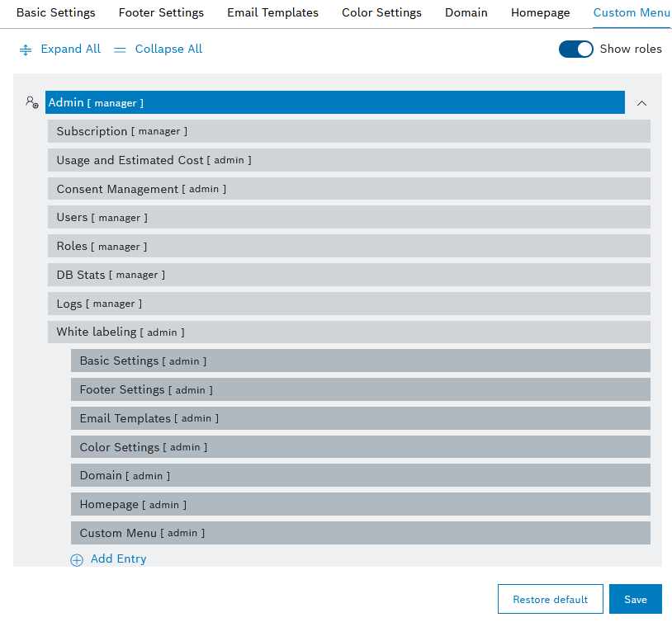Click the plus icon beside Add Entry
Screen dimensions: 672x641
point(77,559)
